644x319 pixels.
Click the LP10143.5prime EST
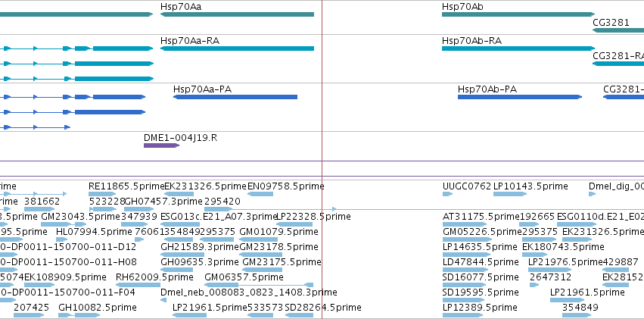click(510, 194)
